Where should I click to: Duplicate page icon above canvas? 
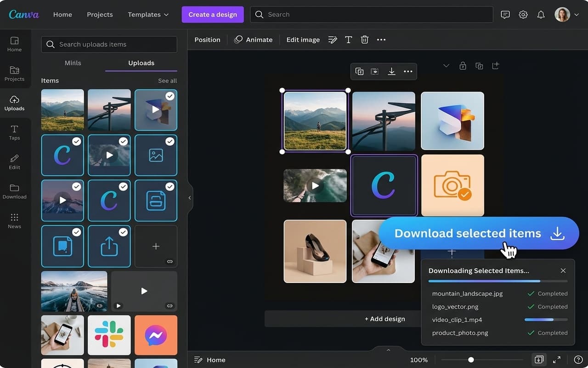click(479, 66)
